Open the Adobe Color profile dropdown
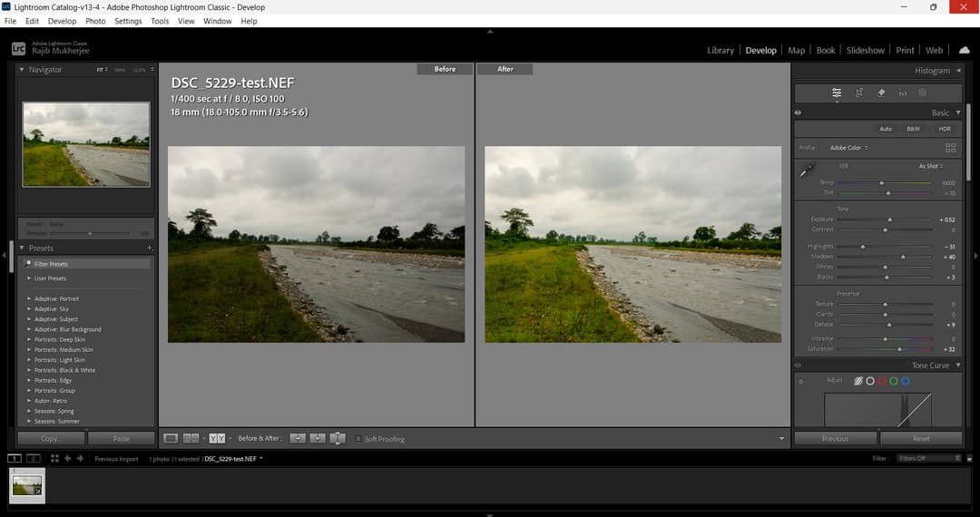 pos(848,148)
